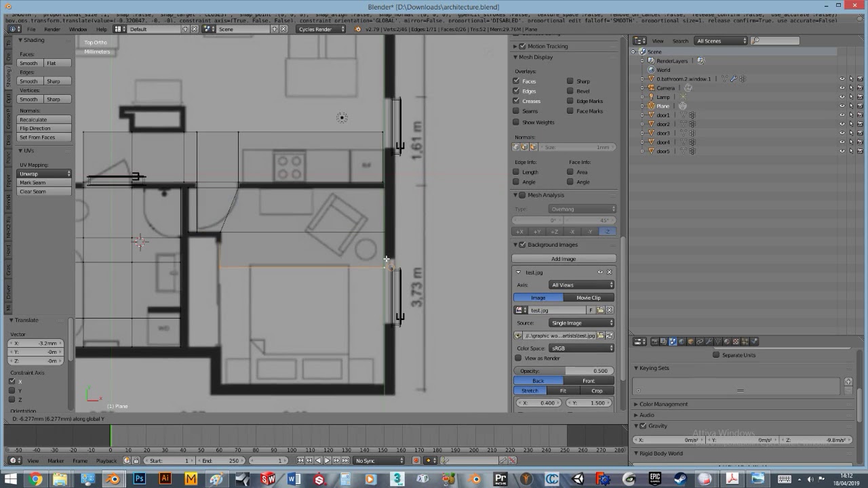Remove the test.jpg background image entry
This screenshot has width=868, height=488.
(x=609, y=272)
